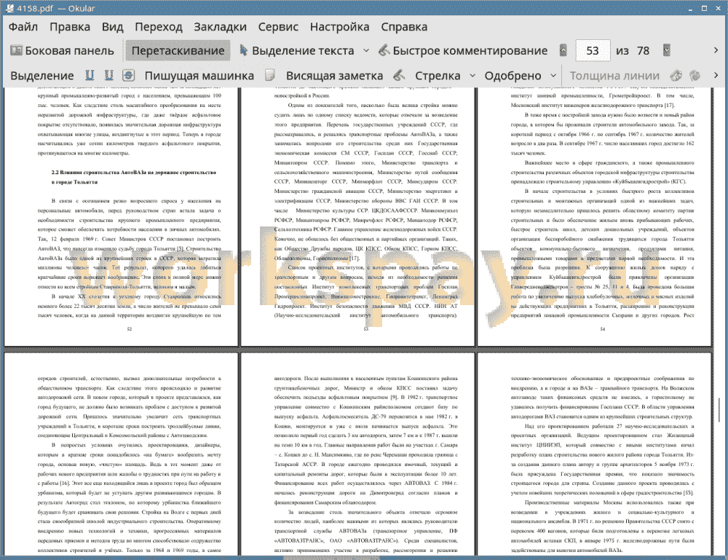
Task: Click the second color palette icon in annotation toolbar
Action: (x=695, y=75)
